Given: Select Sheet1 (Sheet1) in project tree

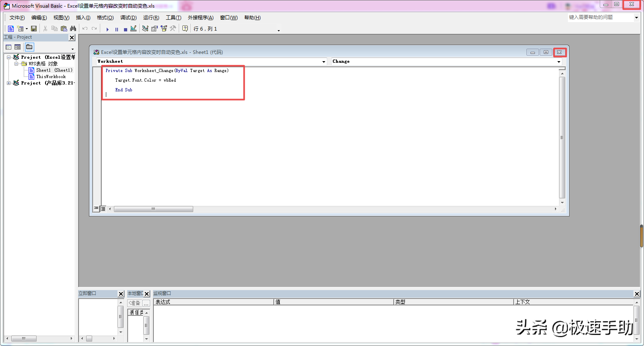Looking at the screenshot, I should 54,70.
